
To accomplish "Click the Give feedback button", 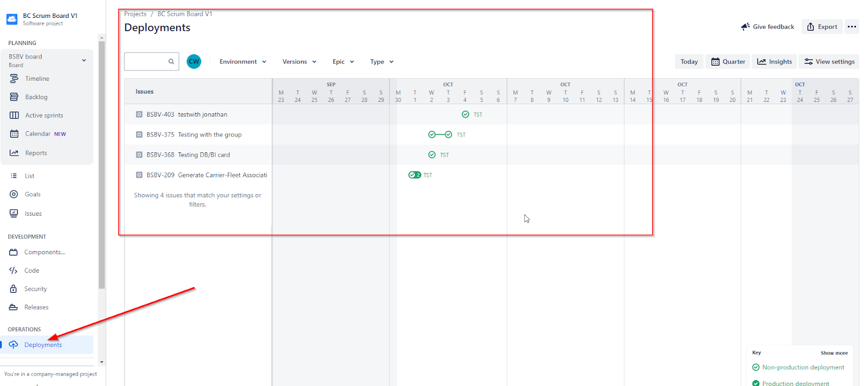I will tap(768, 27).
